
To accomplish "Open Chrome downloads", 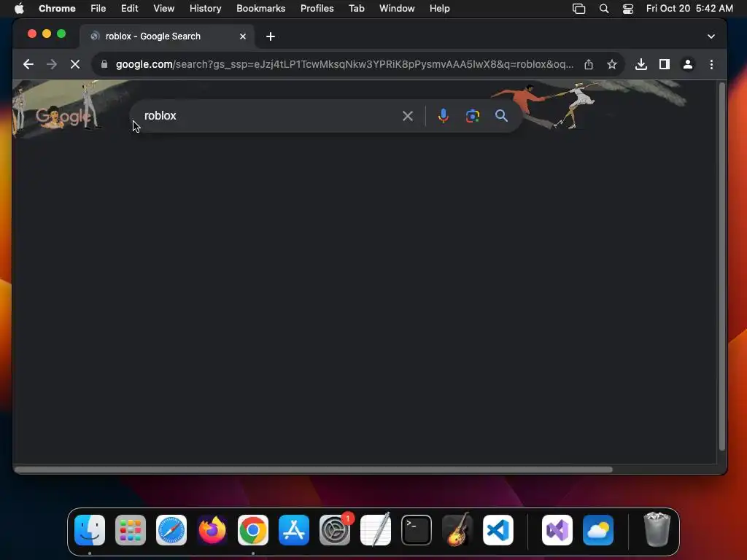I will tap(641, 64).
